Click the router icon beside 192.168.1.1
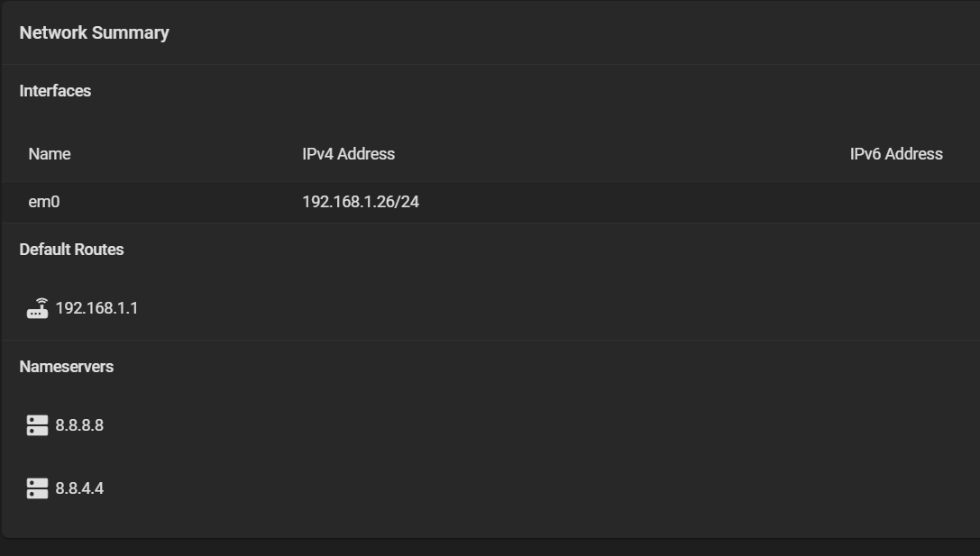This screenshot has height=556, width=980. click(x=38, y=308)
